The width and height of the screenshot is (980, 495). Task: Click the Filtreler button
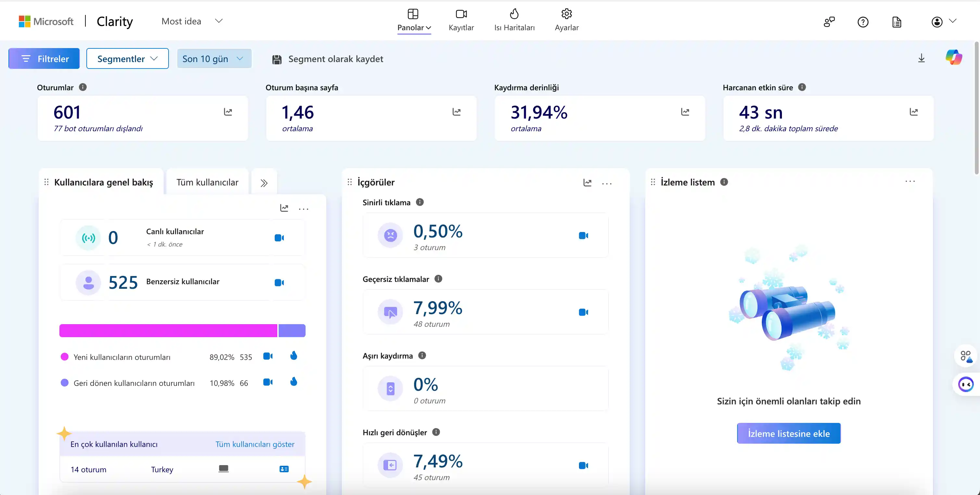click(44, 58)
